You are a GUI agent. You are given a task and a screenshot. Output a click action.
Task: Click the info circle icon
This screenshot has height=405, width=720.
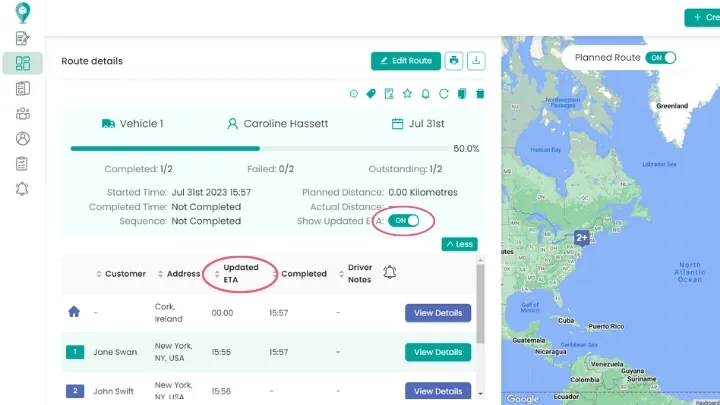click(x=353, y=94)
